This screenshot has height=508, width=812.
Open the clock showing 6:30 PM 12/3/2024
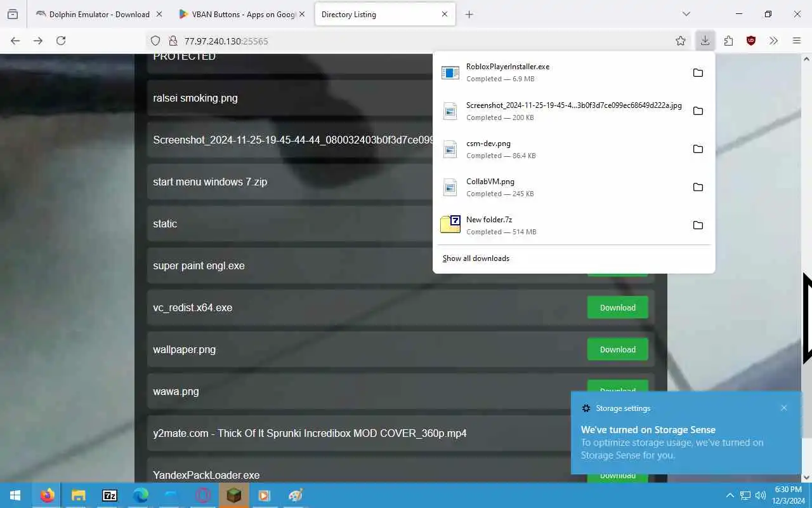coord(788,495)
